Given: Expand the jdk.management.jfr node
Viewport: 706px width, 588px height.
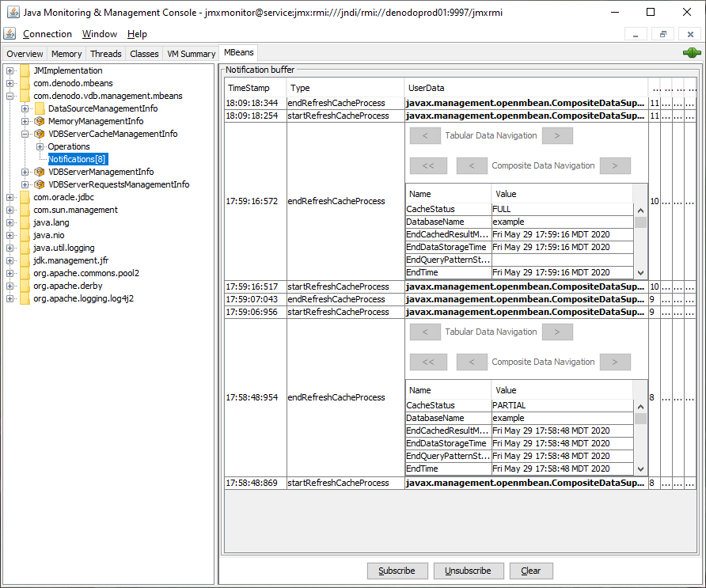Looking at the screenshot, I should 10,260.
